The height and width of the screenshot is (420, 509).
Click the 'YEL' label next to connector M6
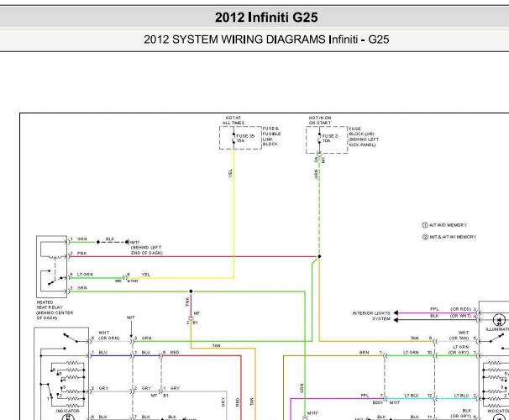[146, 275]
